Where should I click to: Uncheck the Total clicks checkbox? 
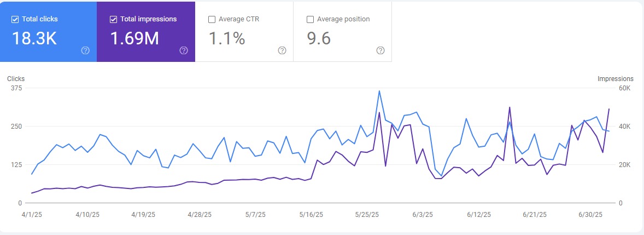pos(15,19)
